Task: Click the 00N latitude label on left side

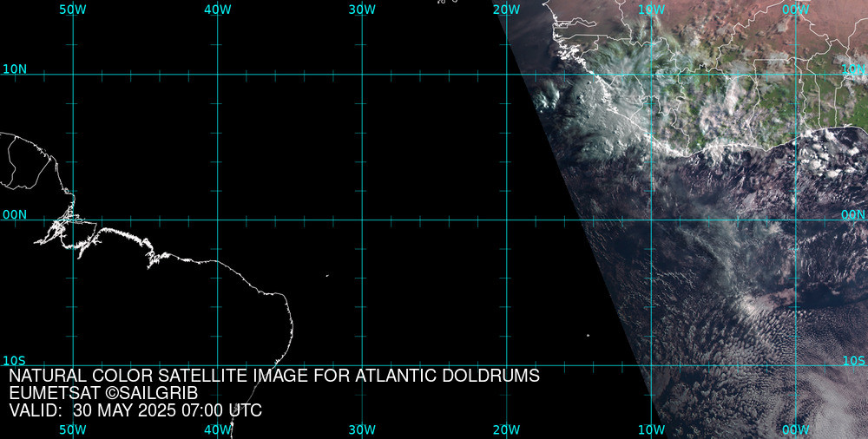Action: point(15,215)
